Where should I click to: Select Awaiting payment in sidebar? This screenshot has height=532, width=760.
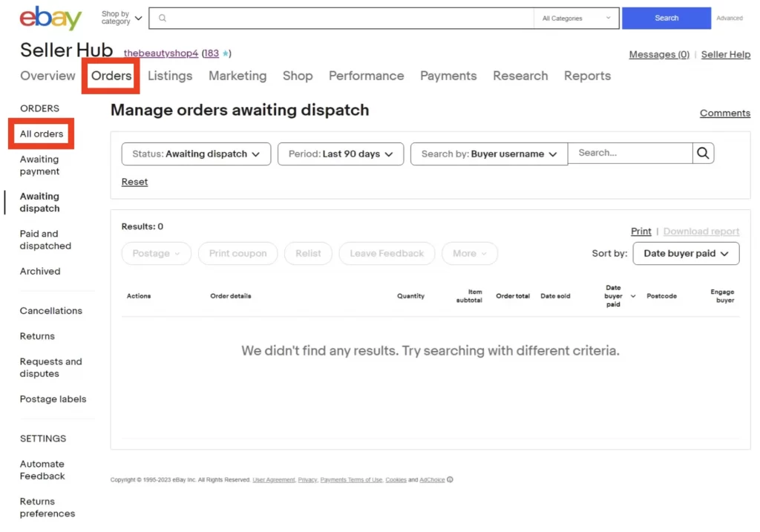40,165
